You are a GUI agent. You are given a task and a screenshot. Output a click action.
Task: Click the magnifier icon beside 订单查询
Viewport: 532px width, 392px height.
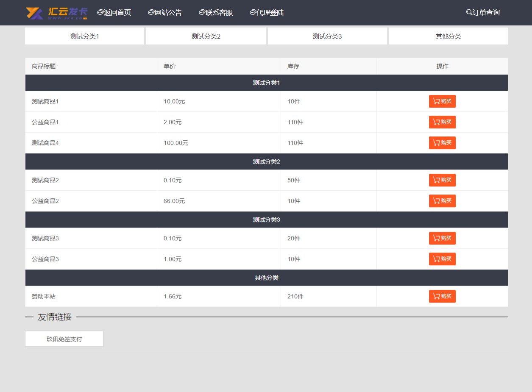click(x=469, y=13)
